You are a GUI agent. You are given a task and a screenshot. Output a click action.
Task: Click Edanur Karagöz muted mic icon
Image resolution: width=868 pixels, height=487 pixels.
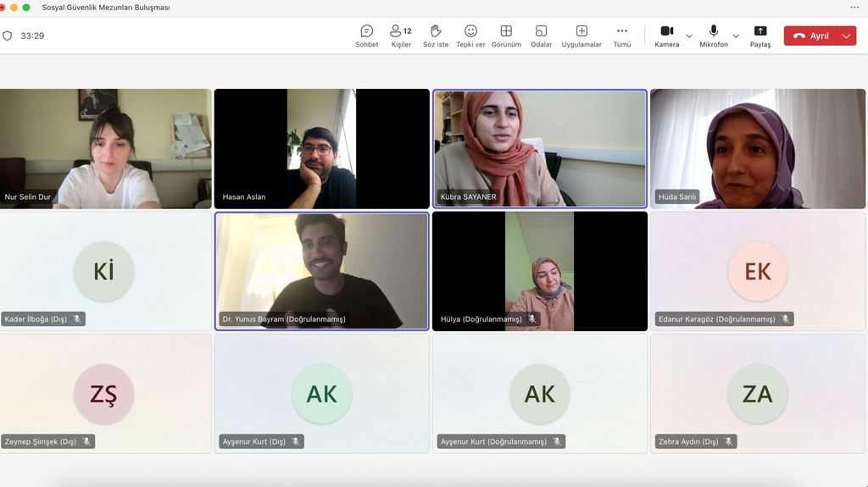(786, 318)
